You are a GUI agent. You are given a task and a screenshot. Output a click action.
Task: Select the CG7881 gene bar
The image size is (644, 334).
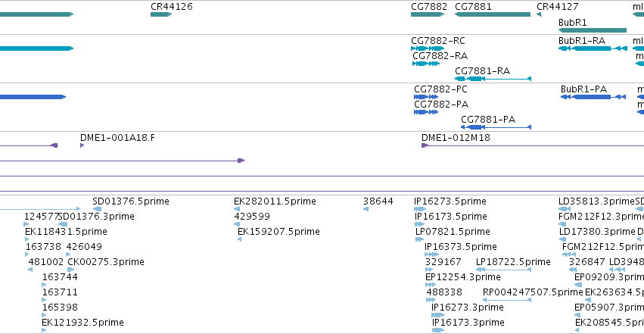tap(493, 14)
